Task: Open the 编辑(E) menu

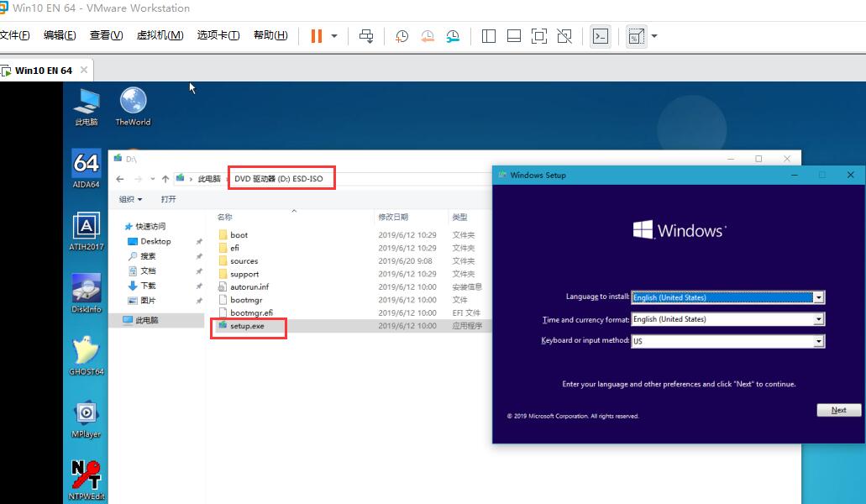Action: click(x=60, y=35)
